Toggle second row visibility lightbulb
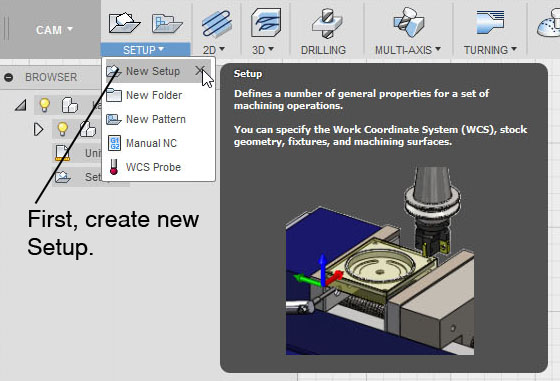560x381 pixels. 62,129
